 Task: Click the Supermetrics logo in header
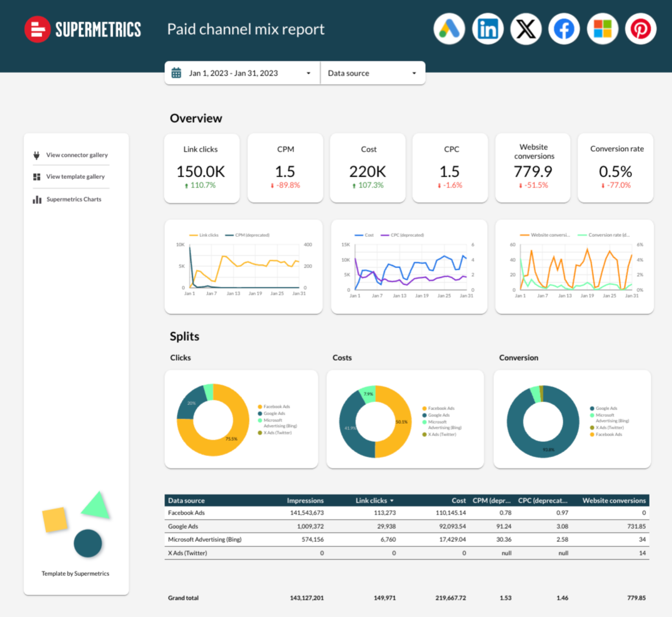point(83,29)
